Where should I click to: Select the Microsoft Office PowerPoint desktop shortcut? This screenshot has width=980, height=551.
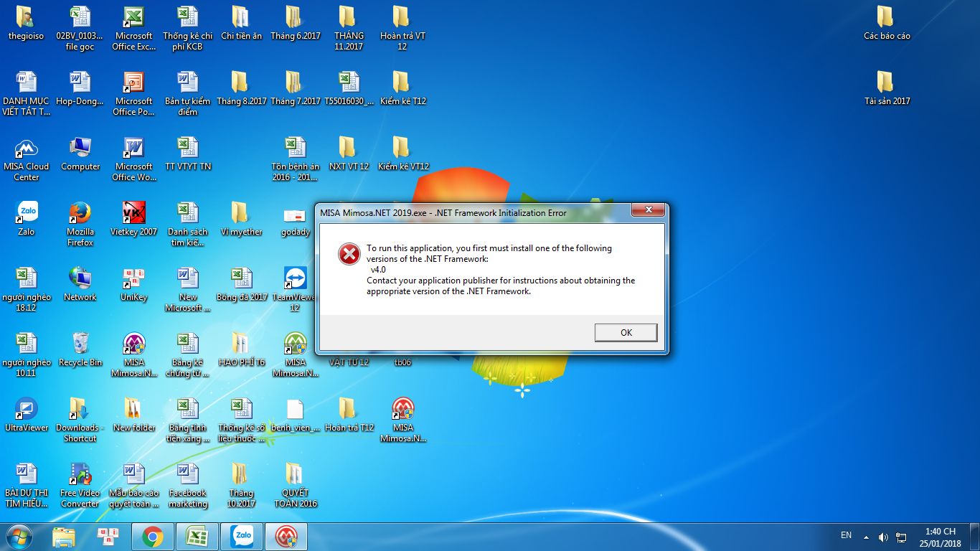tap(134, 93)
